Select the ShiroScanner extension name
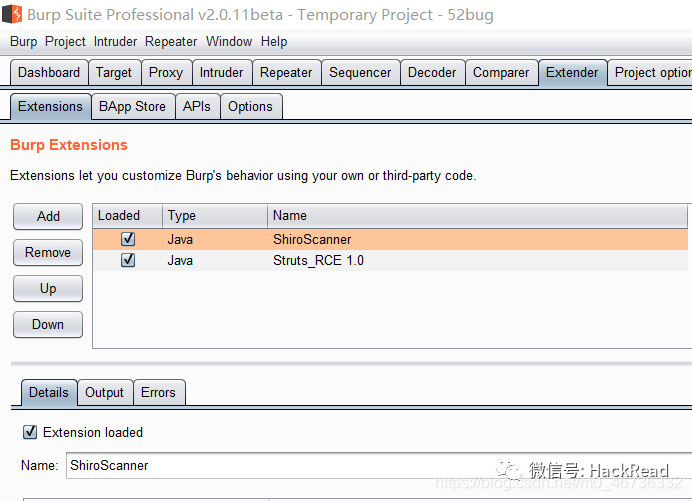The width and height of the screenshot is (692, 501). coord(312,239)
